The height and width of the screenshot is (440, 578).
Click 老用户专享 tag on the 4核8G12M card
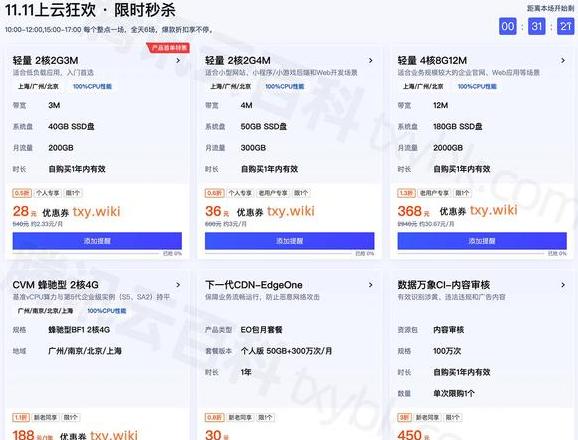click(435, 193)
